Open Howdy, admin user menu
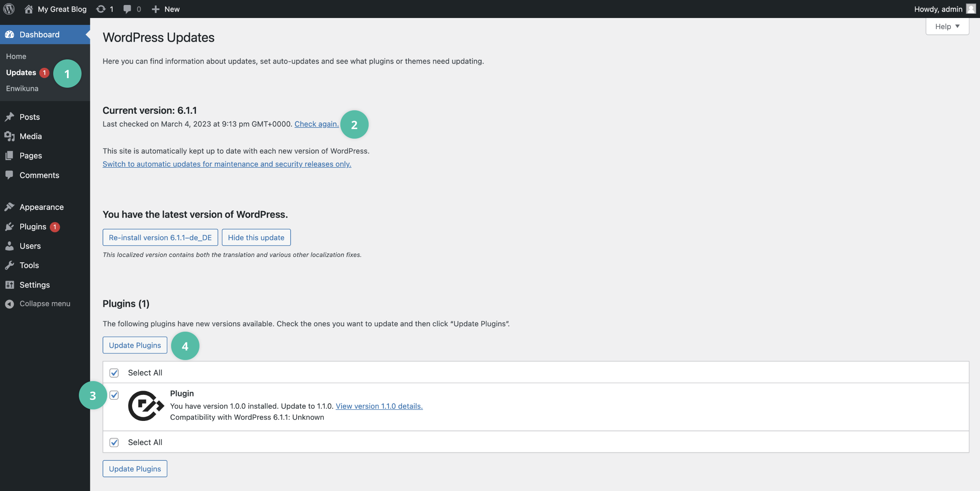The width and height of the screenshot is (980, 491). (944, 9)
